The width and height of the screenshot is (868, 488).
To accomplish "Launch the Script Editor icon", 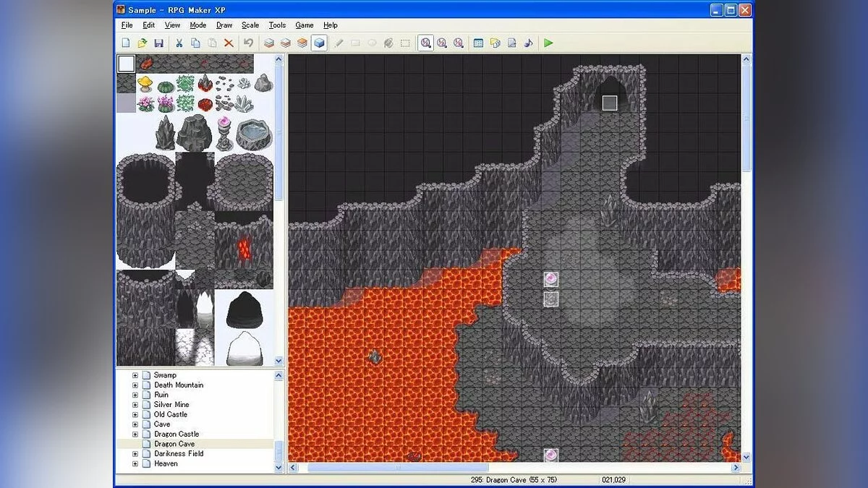I will click(x=511, y=43).
